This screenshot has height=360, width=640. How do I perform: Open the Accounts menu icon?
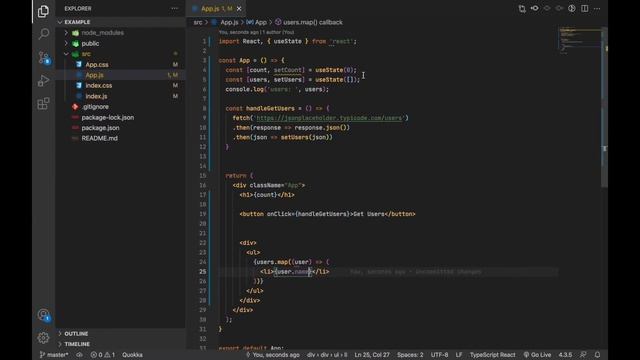[x=43, y=315]
